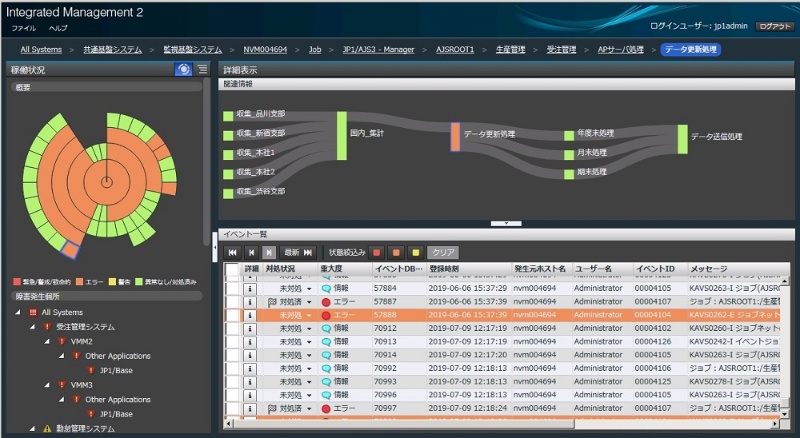Toggle yellow severity filter
The image size is (800, 438).
click(413, 253)
